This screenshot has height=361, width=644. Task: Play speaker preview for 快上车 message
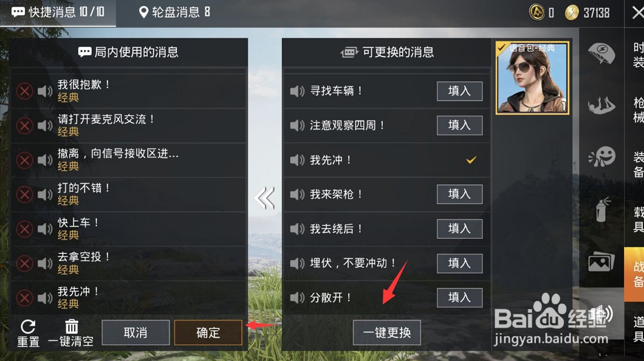(45, 229)
